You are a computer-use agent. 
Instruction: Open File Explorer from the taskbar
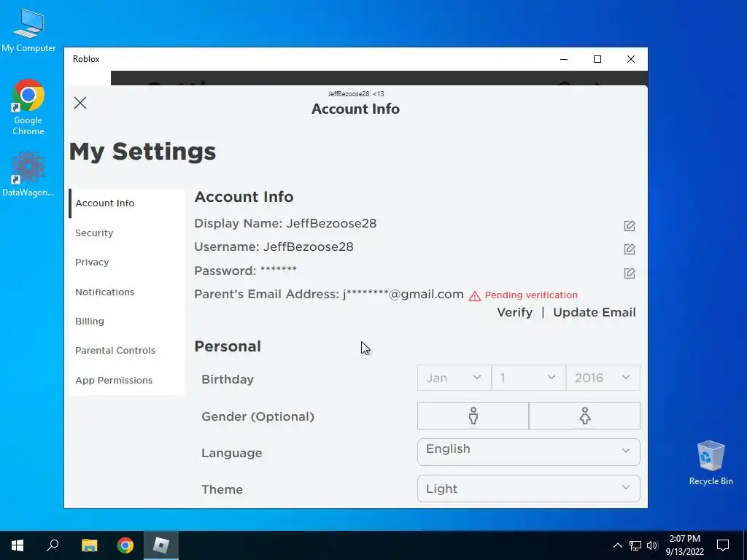coord(89,545)
